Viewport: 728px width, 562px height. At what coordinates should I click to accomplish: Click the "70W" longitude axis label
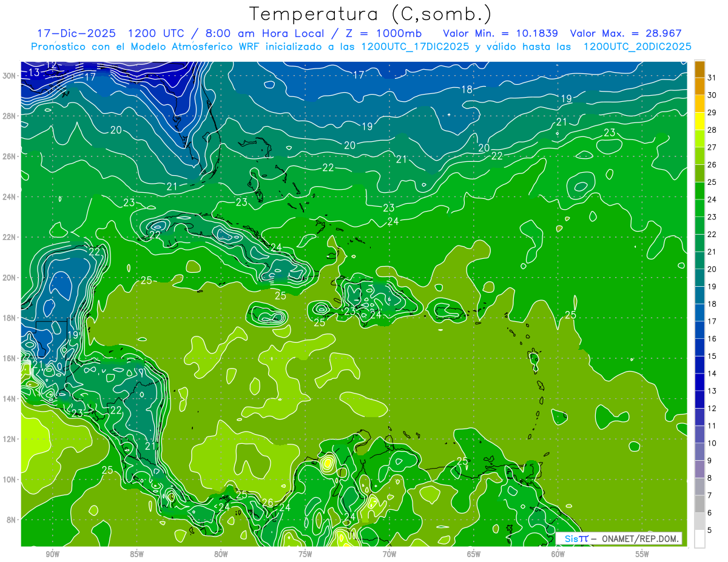[389, 554]
